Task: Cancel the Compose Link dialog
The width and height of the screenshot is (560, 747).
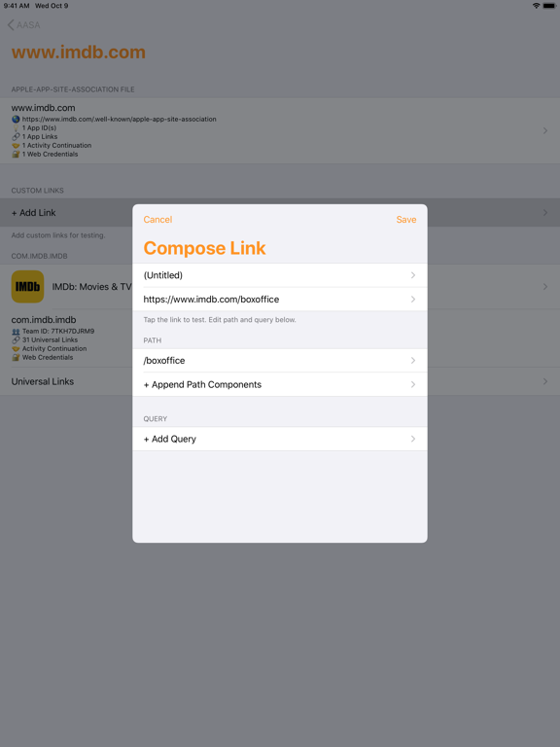Action: 157,220
